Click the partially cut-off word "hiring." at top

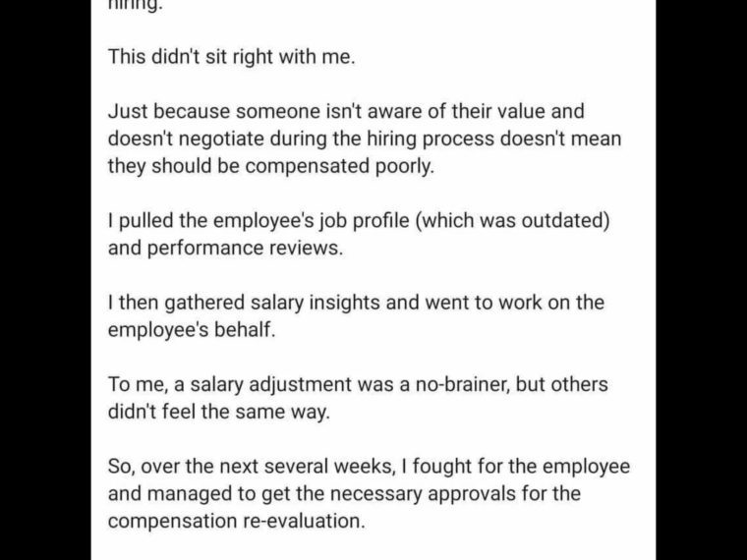click(x=136, y=6)
